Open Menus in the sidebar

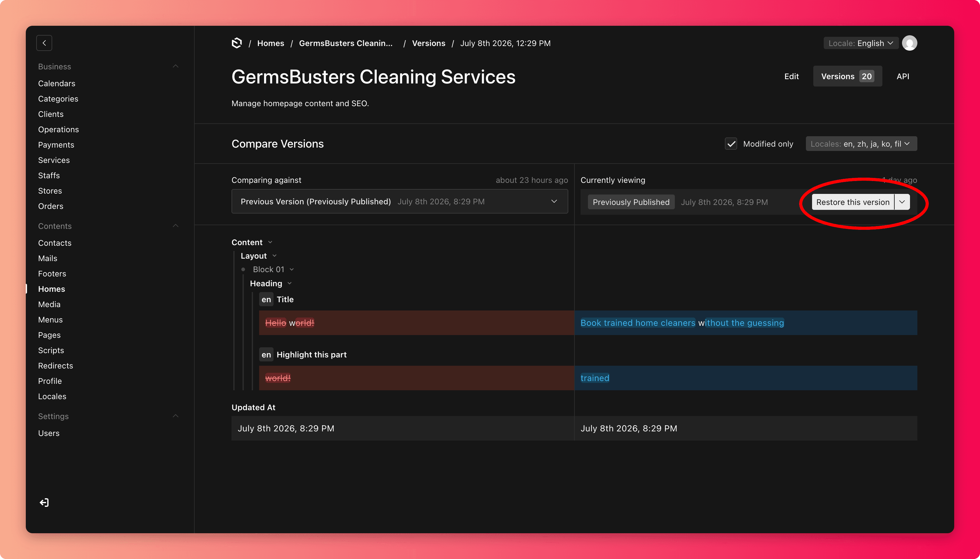coord(50,320)
